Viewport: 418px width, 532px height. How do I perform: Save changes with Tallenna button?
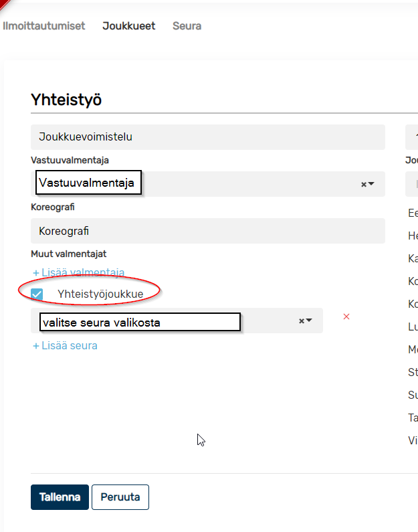[60, 497]
